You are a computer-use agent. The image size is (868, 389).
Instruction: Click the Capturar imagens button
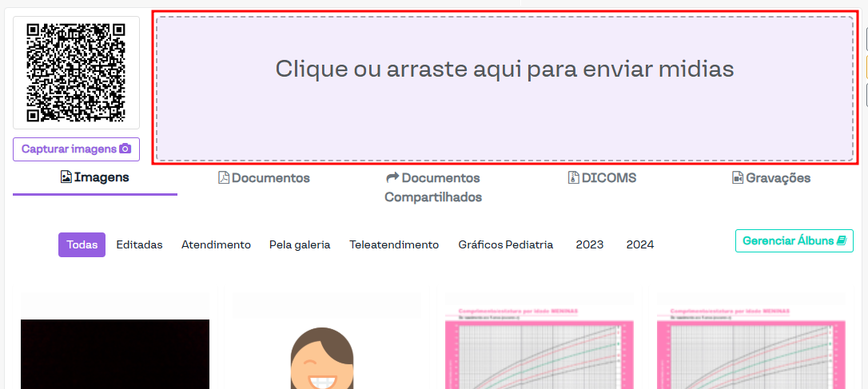[76, 149]
